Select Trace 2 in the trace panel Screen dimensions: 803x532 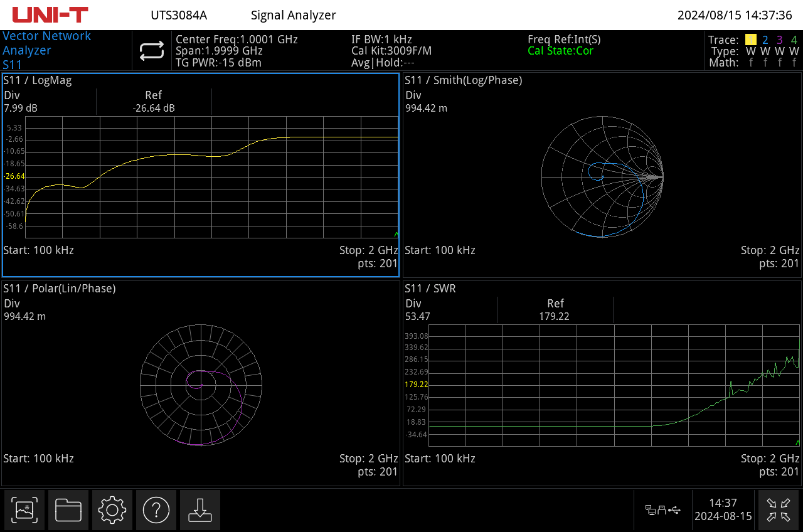tap(765, 40)
